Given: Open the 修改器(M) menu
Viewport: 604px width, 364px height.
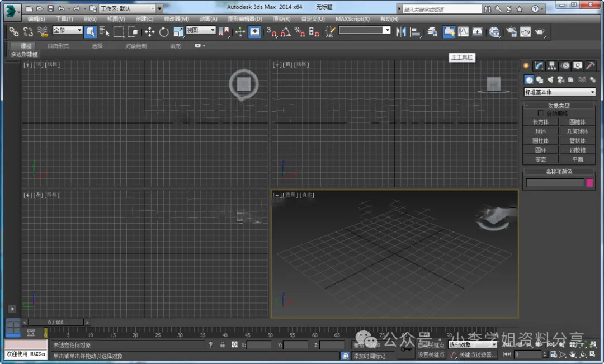Looking at the screenshot, I should [176, 19].
